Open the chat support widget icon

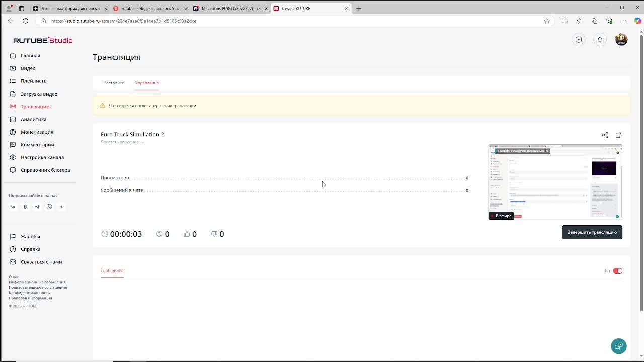(x=619, y=346)
